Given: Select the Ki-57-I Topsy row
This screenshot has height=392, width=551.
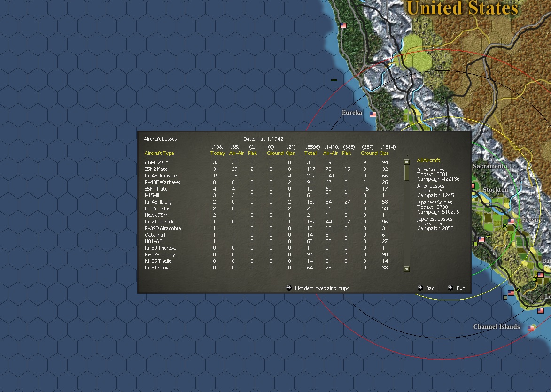Looking at the screenshot, I should point(266,254).
